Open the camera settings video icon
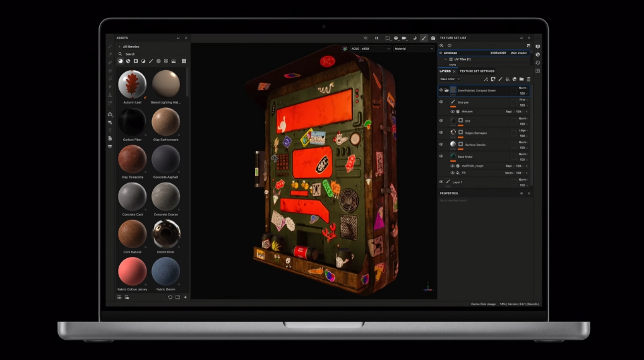Viewport: 644px width, 360px height. (404, 38)
